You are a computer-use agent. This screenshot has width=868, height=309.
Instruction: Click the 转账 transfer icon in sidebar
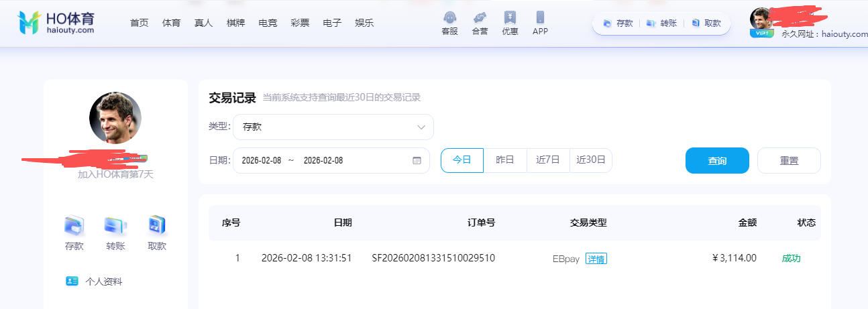(x=115, y=226)
